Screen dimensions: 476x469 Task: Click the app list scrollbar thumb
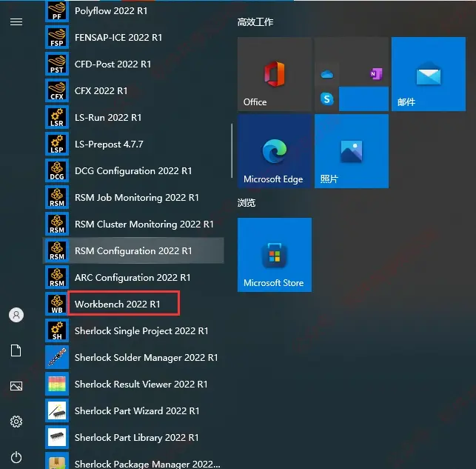pos(232,150)
